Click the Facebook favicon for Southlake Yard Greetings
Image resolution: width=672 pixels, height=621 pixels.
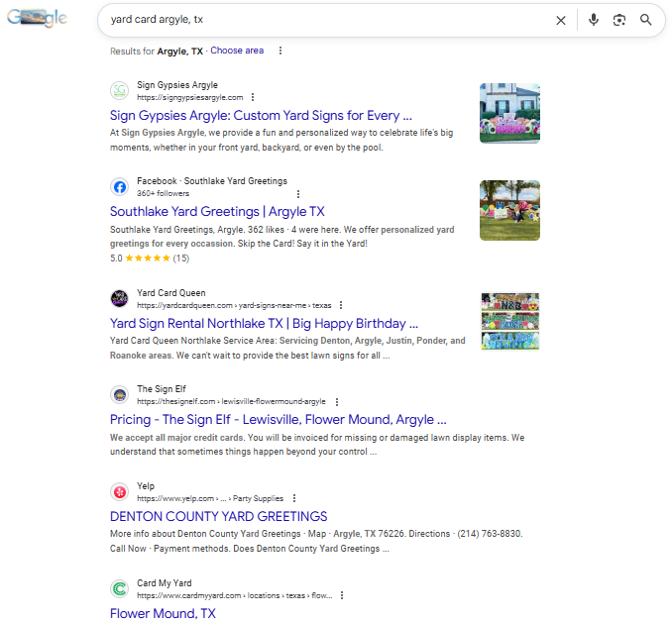click(x=120, y=187)
